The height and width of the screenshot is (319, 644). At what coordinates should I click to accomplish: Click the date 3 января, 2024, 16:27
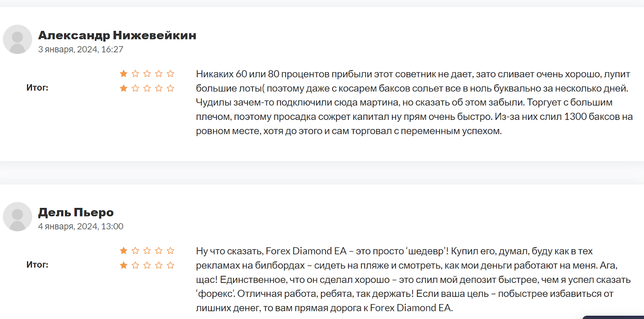pos(80,49)
